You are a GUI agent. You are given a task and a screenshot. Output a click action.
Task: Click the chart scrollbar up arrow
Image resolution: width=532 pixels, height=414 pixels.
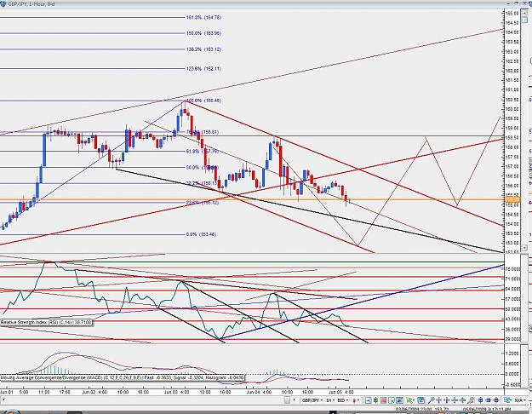click(x=525, y=14)
